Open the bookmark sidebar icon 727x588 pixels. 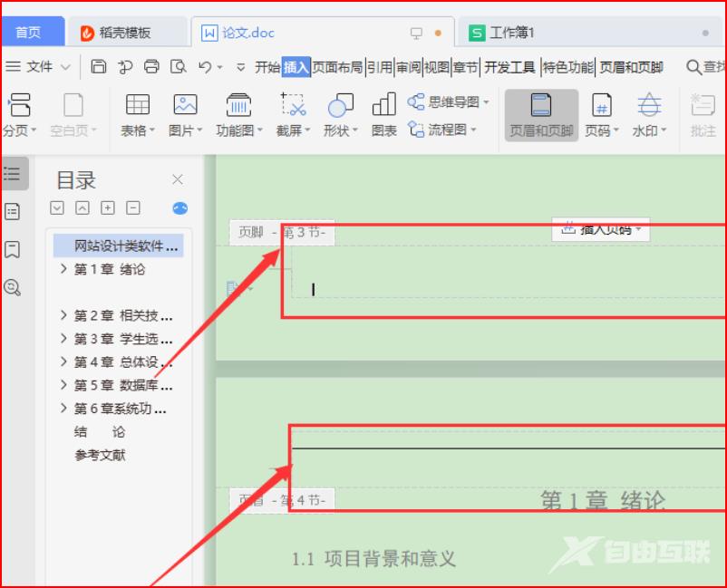click(12, 249)
